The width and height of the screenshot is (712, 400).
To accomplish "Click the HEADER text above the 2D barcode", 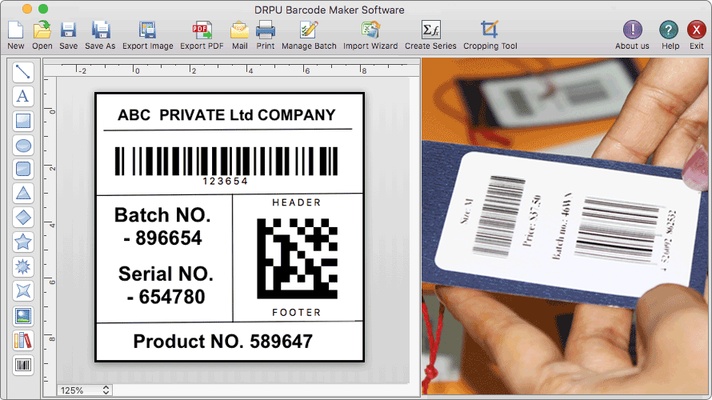I will pyautogui.click(x=297, y=202).
